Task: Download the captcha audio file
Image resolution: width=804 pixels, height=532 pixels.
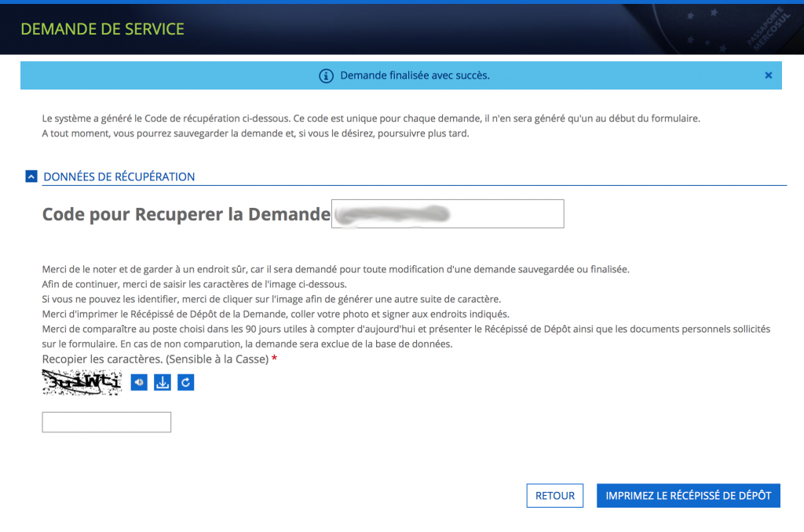Action: (163, 382)
